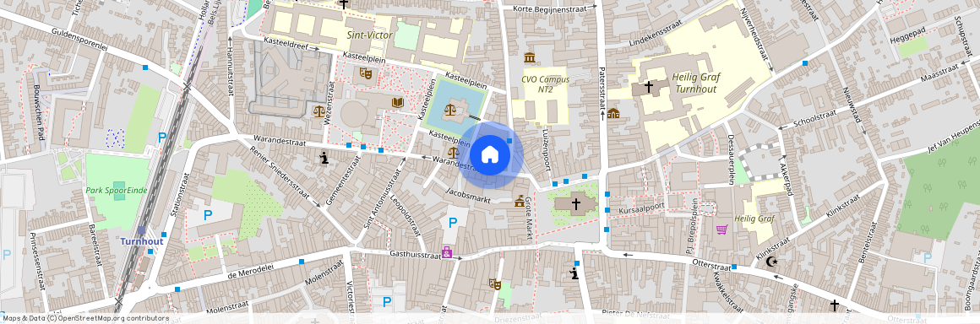Select the cross icon at Heilig Graf Turnhout

[x=649, y=86]
